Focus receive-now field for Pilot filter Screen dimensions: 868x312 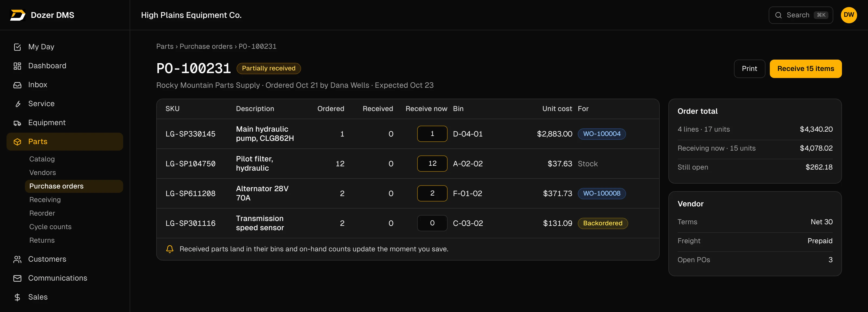[432, 164]
